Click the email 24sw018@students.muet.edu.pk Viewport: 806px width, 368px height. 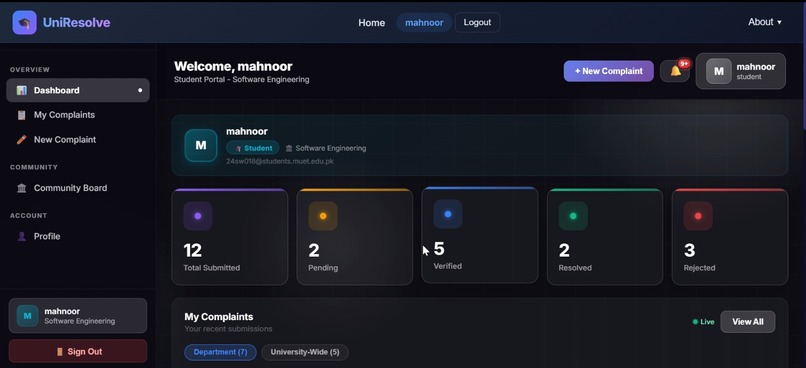pyautogui.click(x=280, y=161)
